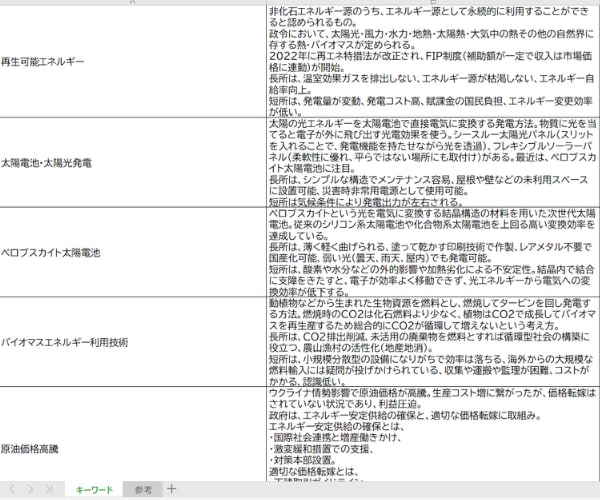Select the バイオマスエネルギー利用技術 cell
The width and height of the screenshot is (600, 500).
tap(133, 342)
